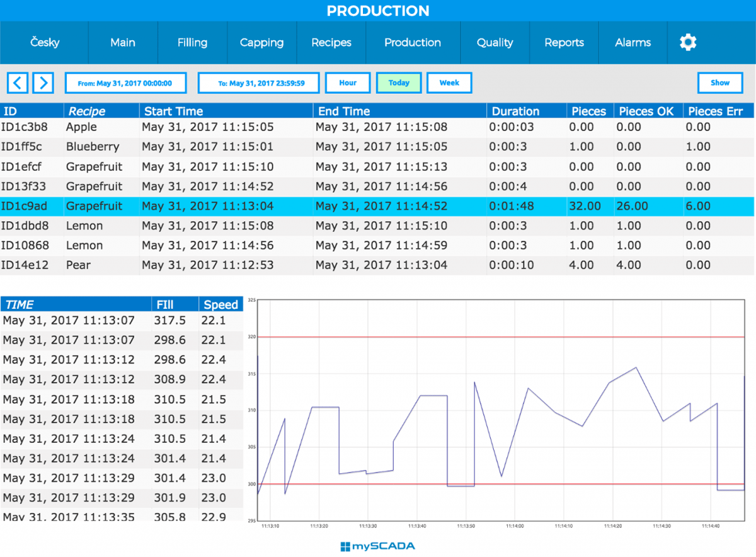Click the 6.00 Pieces Err value
The height and width of the screenshot is (557, 756).
698,206
